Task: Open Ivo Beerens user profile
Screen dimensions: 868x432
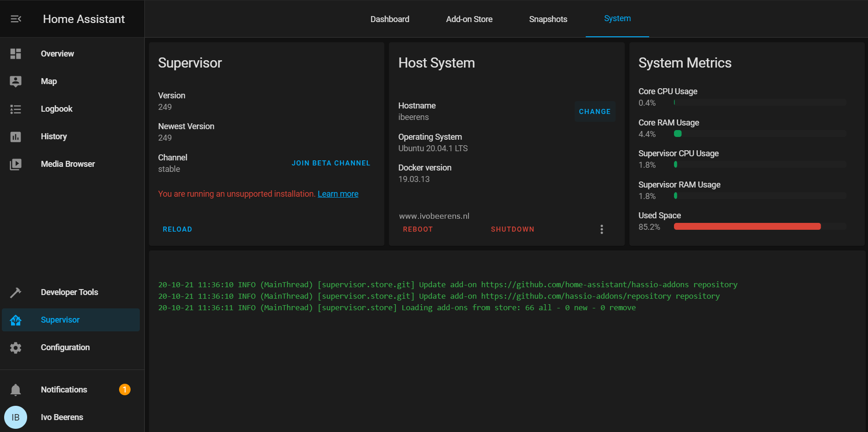Action: click(71, 417)
